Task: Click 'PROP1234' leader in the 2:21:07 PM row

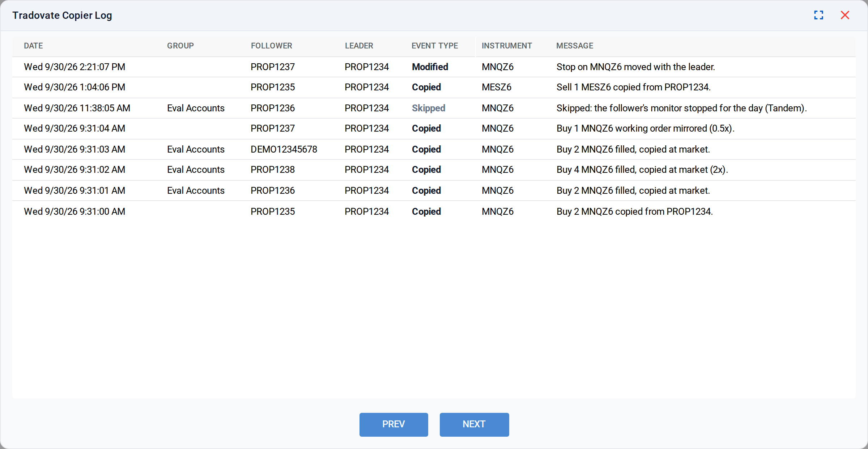Action: tap(367, 67)
